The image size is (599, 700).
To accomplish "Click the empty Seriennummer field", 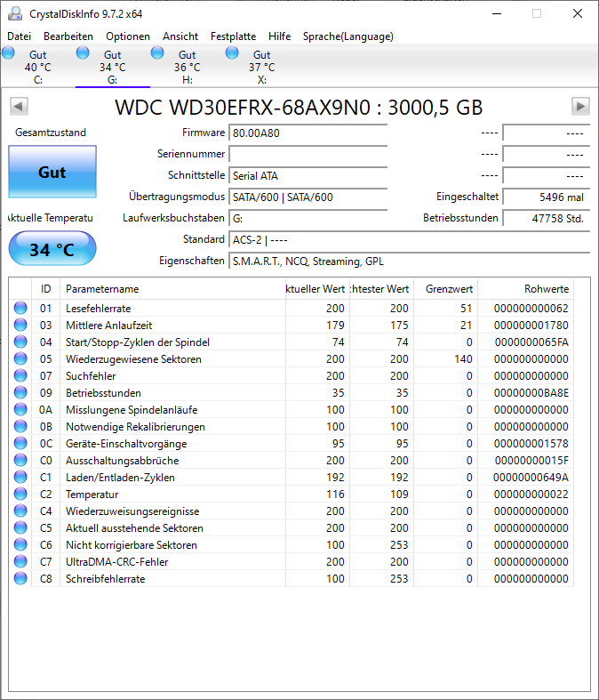I will point(307,155).
